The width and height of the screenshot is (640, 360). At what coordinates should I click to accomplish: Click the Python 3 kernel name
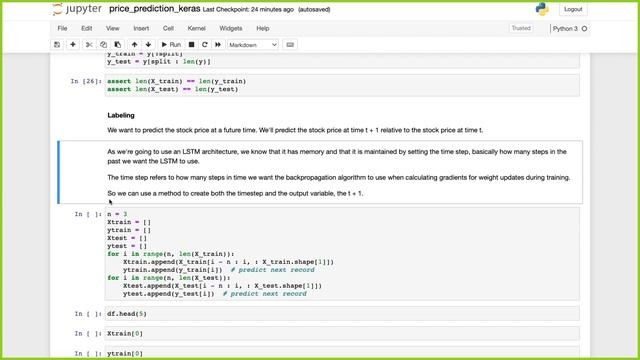[x=565, y=29]
